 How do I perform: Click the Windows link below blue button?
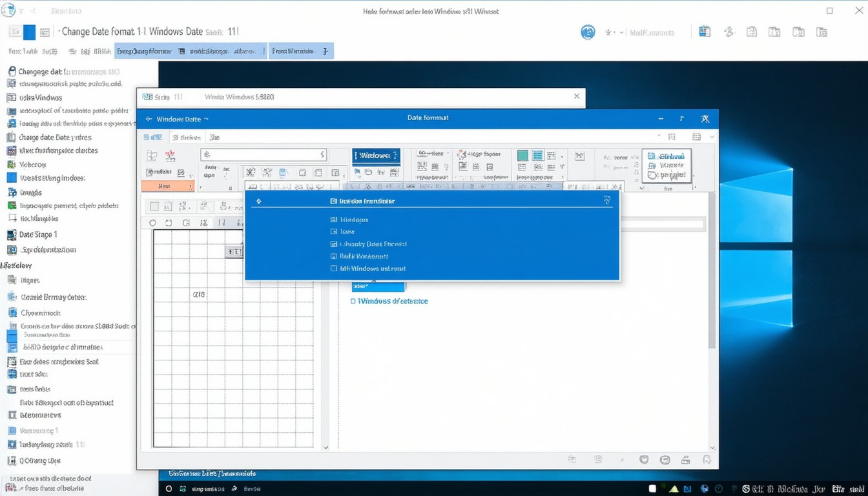[x=393, y=302]
